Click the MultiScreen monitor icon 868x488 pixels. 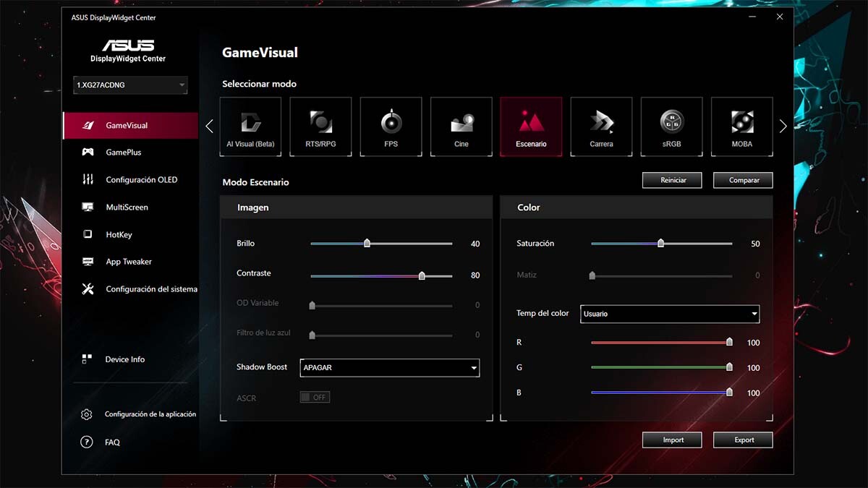(x=88, y=207)
